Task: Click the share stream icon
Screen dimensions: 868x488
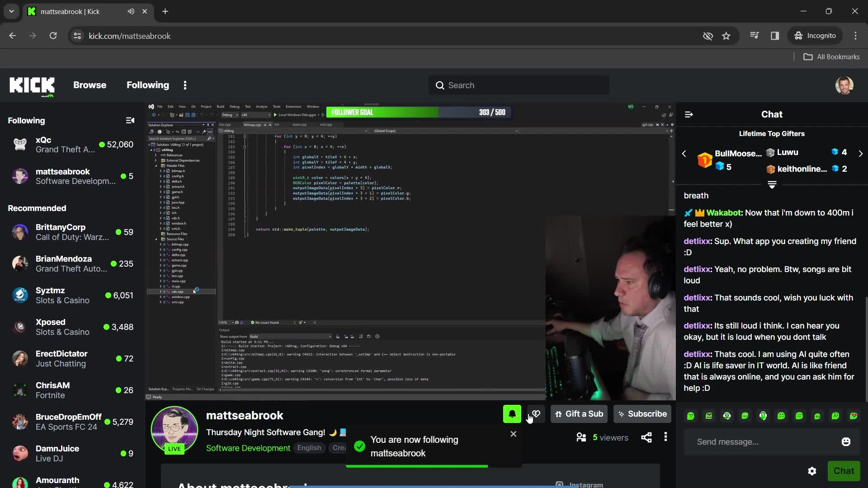Action: (x=646, y=437)
